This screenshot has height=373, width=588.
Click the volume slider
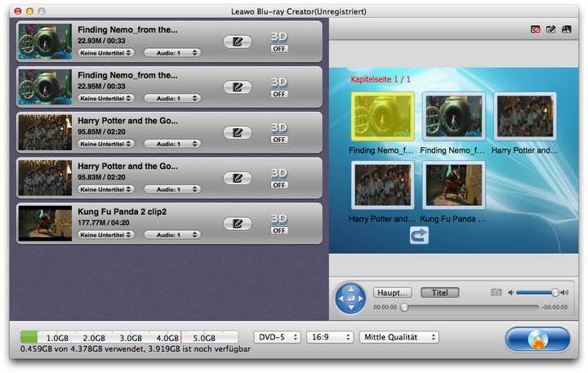click(x=537, y=292)
